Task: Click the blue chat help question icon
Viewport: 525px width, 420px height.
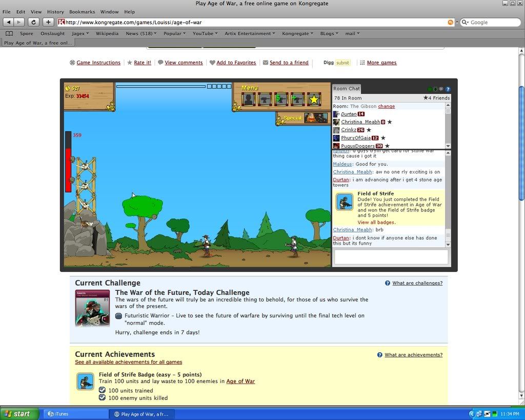Action: click(448, 89)
